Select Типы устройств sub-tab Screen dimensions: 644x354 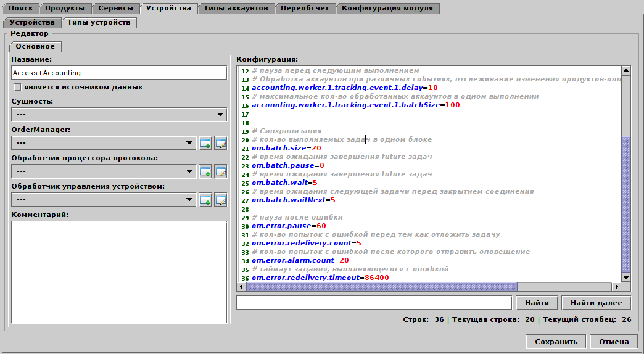pos(99,22)
